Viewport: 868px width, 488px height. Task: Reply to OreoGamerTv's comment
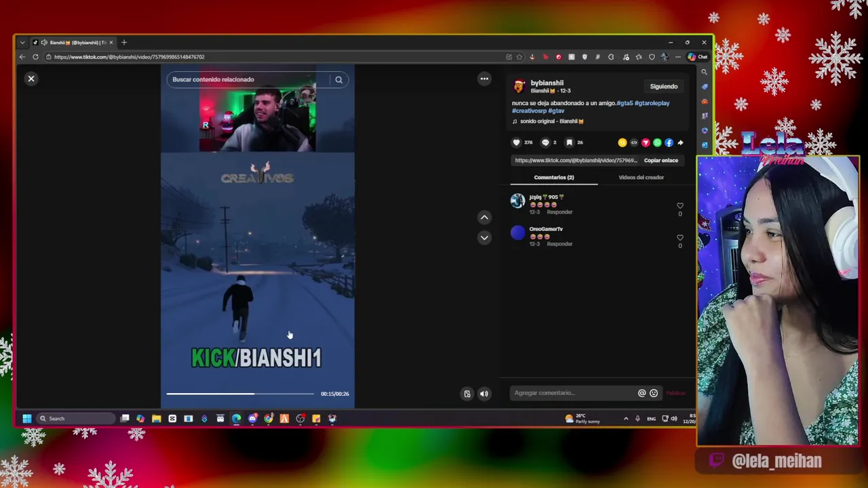click(559, 244)
